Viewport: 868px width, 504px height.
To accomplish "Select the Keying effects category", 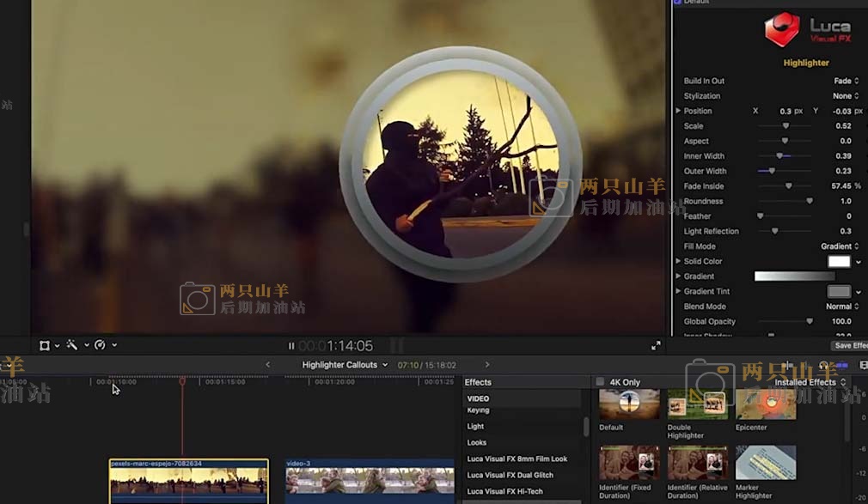I will click(478, 410).
